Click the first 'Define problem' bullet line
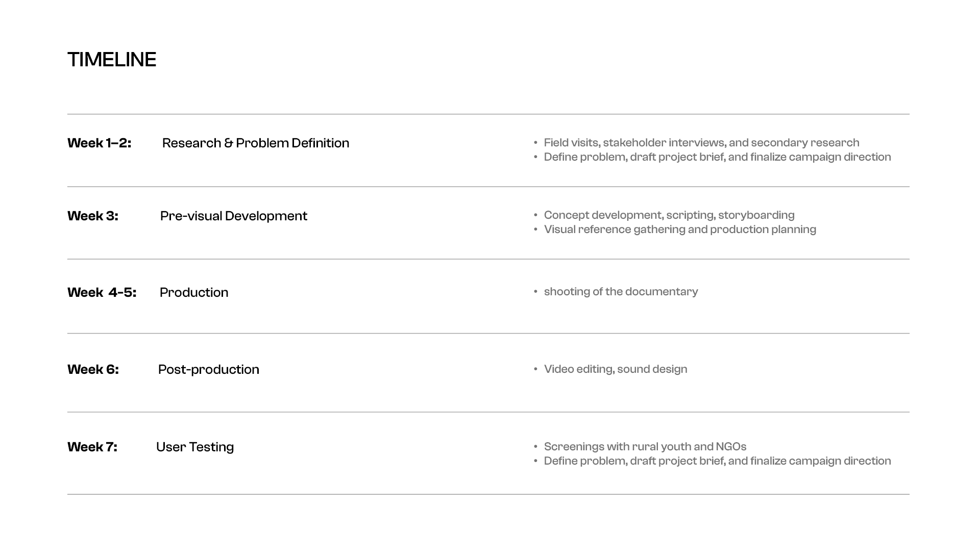The width and height of the screenshot is (980, 536). tap(717, 157)
